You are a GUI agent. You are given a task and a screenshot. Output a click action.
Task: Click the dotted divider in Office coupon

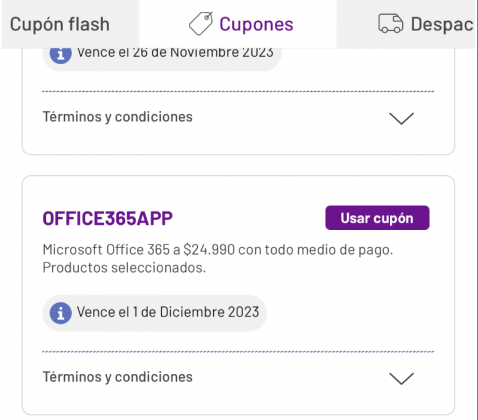coord(238,351)
